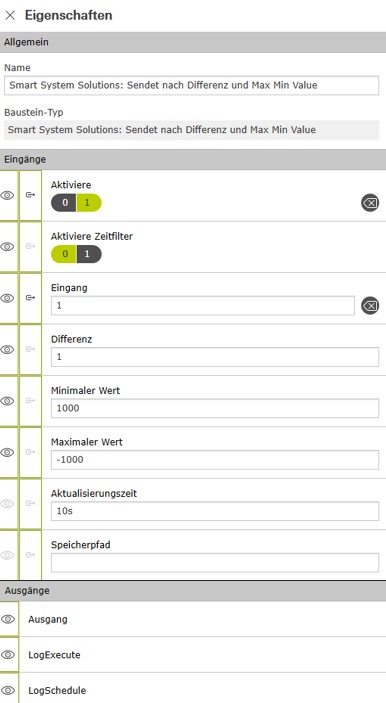Click the empty Speicherpfad input field
Viewport: 386px width, 703px height.
coord(215,563)
